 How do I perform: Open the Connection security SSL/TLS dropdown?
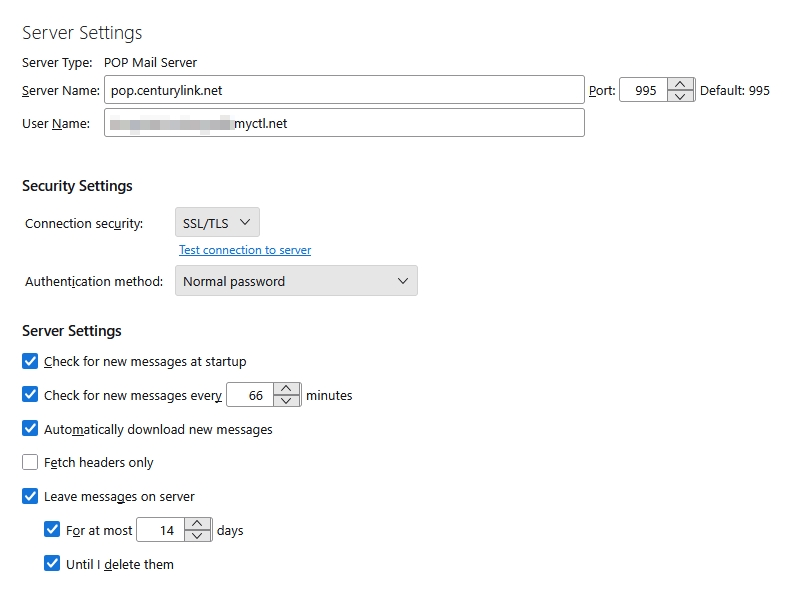(x=217, y=223)
